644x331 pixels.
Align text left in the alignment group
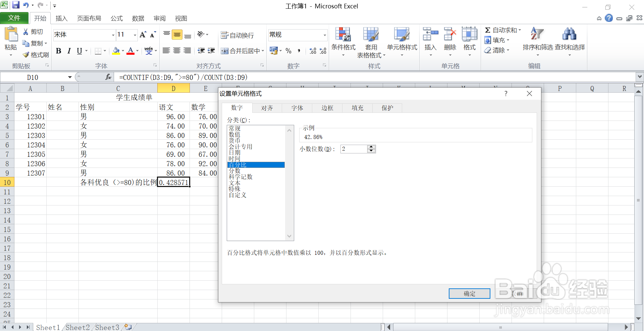click(166, 51)
